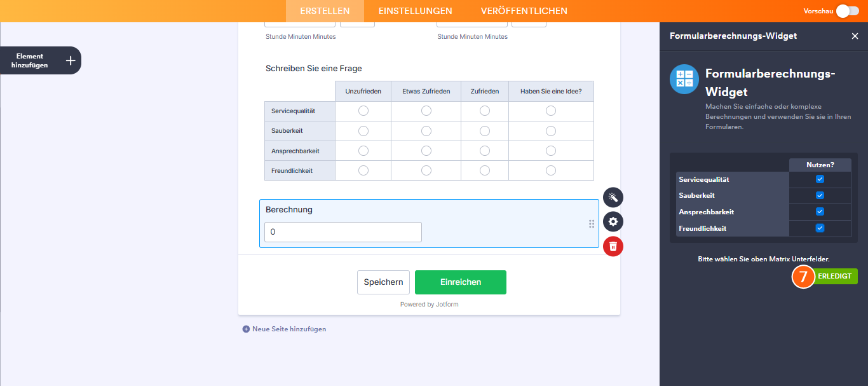
Task: Click plus icon next to Neue Seite hinzufügen
Action: click(246, 329)
